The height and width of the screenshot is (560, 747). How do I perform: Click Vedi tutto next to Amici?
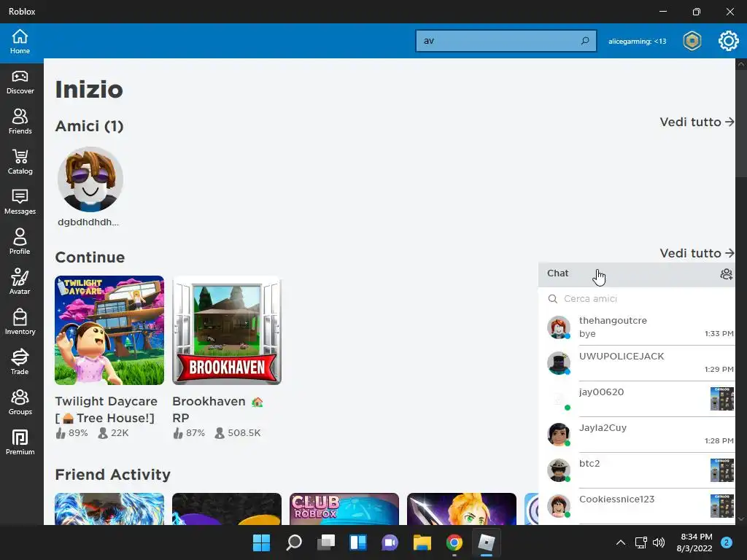(697, 122)
